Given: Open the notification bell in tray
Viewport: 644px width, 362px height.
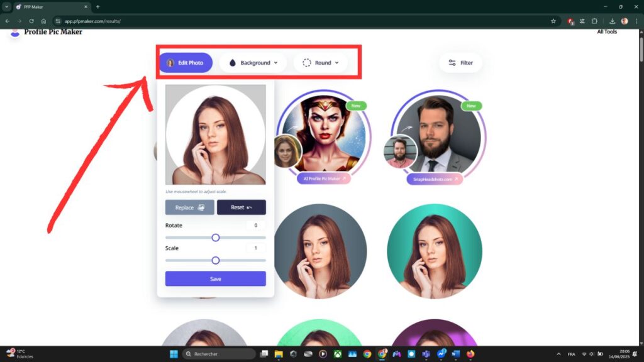Looking at the screenshot, I should tap(635, 354).
